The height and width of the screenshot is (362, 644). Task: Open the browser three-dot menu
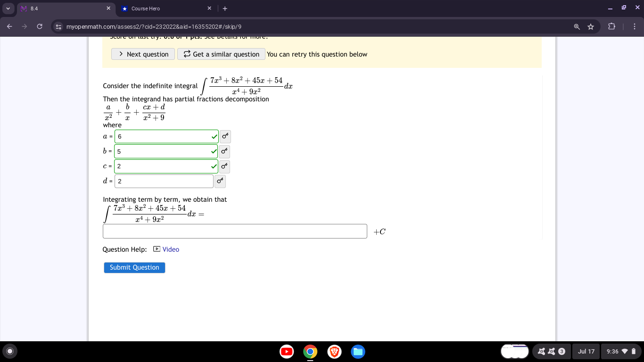tap(635, 27)
